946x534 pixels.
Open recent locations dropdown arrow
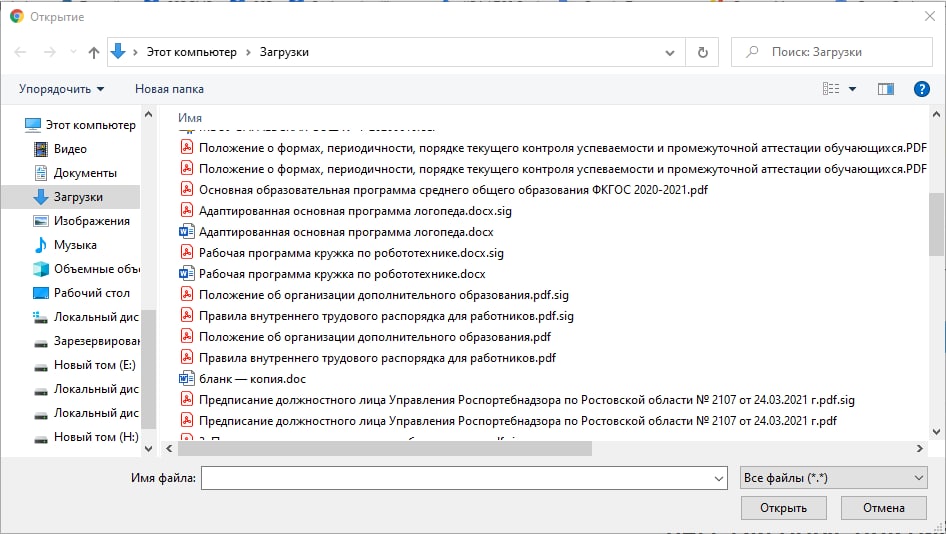point(73,52)
